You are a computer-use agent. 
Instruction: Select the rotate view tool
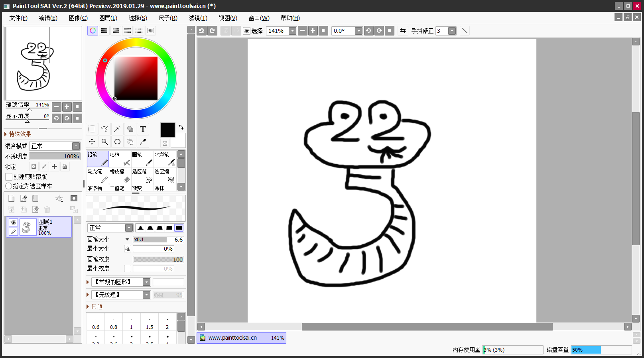point(117,142)
